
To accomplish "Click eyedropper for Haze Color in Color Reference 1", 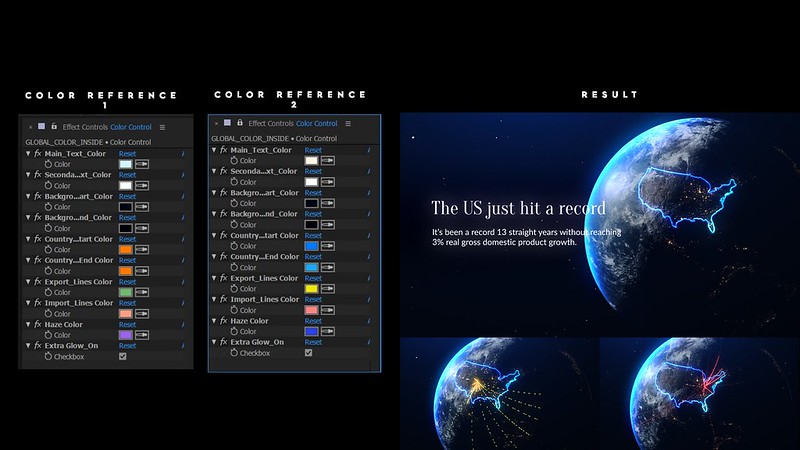I will (142, 335).
